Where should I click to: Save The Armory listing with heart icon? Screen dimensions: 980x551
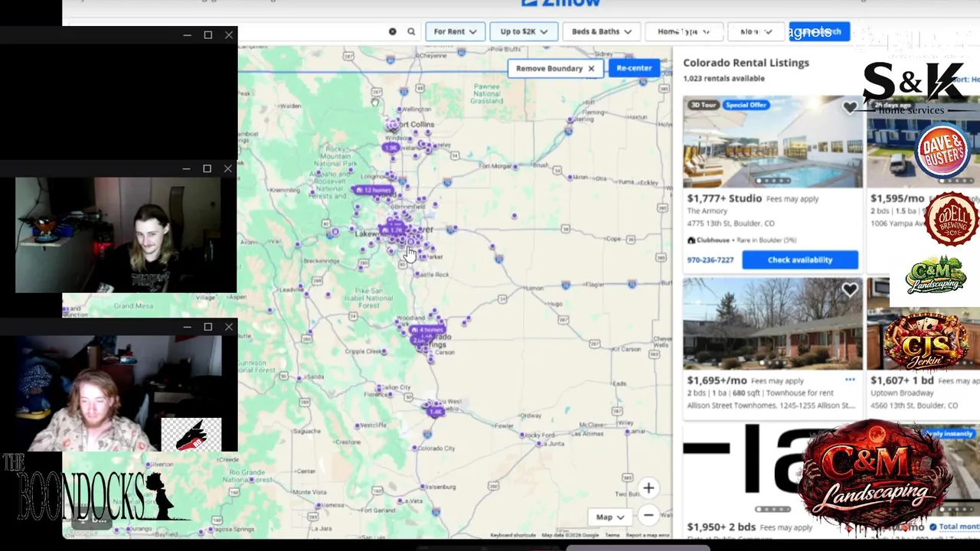pyautogui.click(x=849, y=107)
